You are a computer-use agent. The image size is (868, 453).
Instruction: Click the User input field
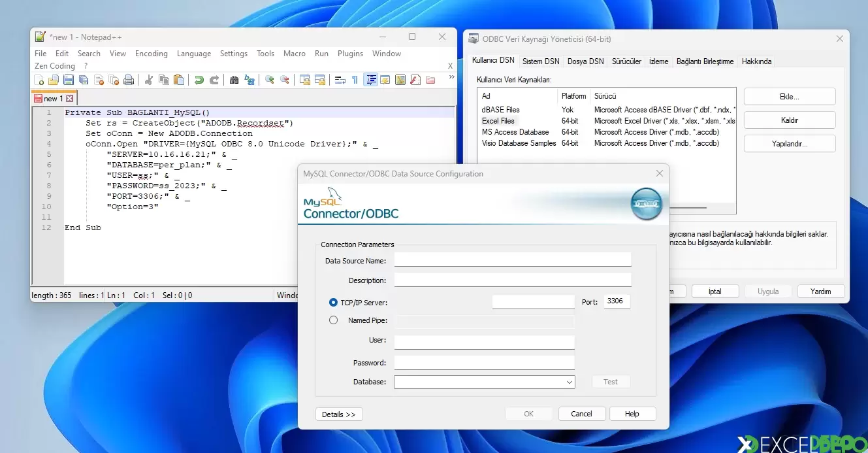(484, 342)
